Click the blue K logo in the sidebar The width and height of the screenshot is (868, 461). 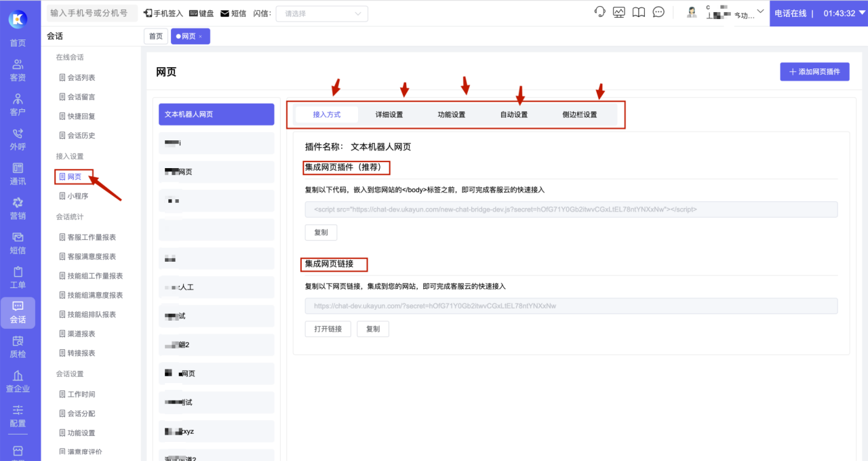(18, 19)
